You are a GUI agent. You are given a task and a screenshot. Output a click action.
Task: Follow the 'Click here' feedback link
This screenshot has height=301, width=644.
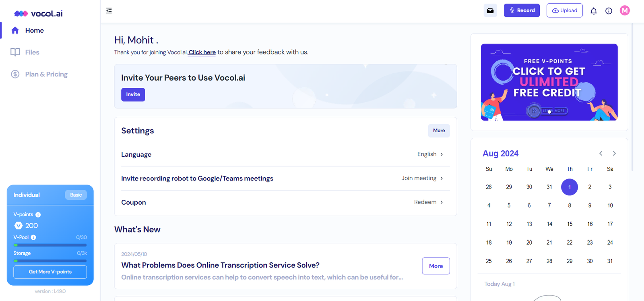pyautogui.click(x=202, y=52)
